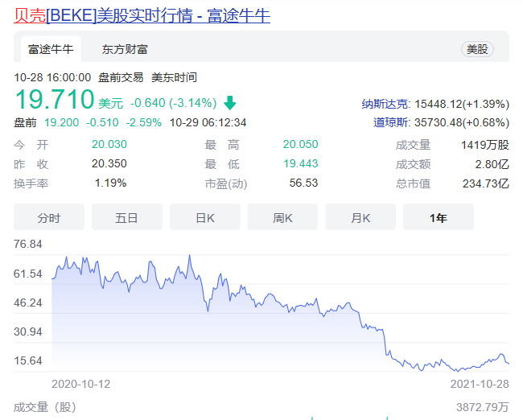Click the current price 19.710

pos(55,99)
